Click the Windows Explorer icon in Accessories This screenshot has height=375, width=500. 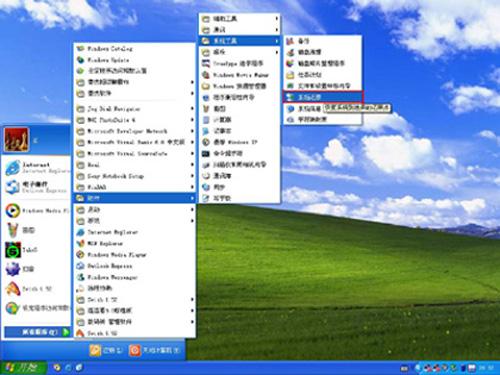click(x=206, y=86)
